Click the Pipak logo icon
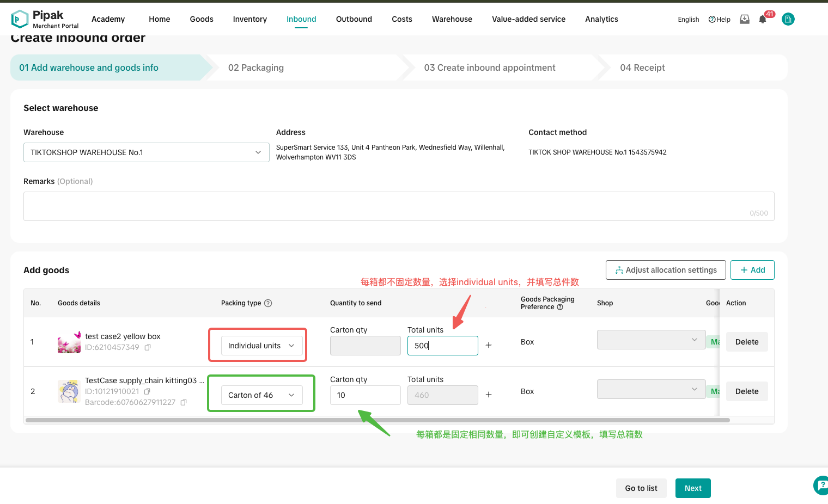The width and height of the screenshot is (828, 504). 20,19
